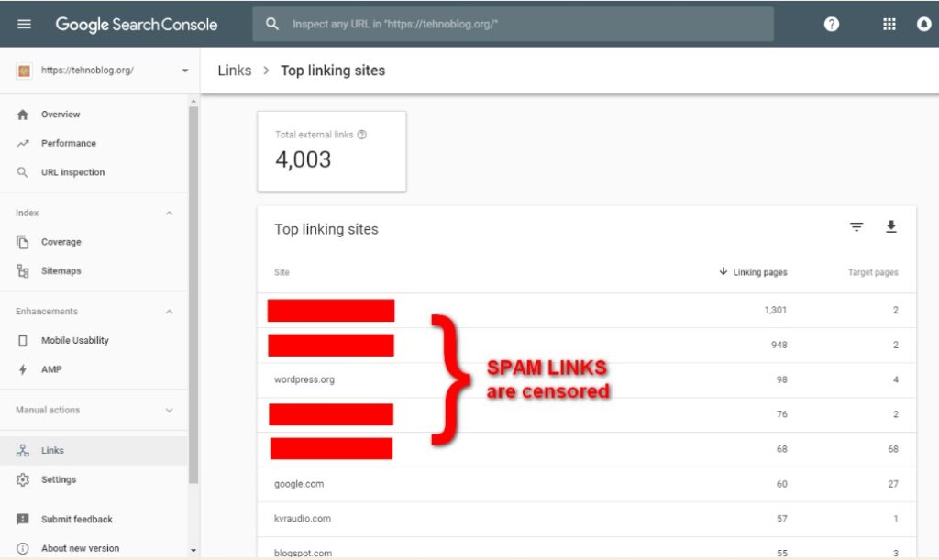
Task: Click in the Inspect any URL field
Action: [x=514, y=24]
